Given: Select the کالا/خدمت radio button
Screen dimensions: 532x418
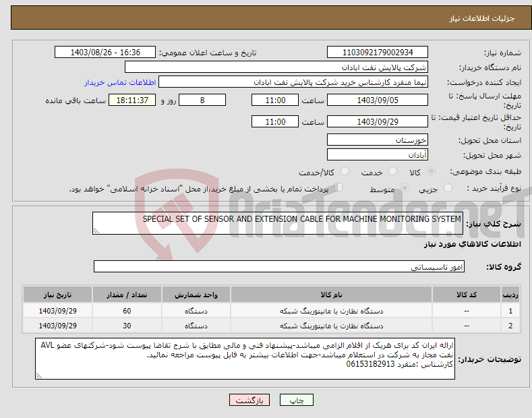Looking at the screenshot, I should tap(345, 171).
